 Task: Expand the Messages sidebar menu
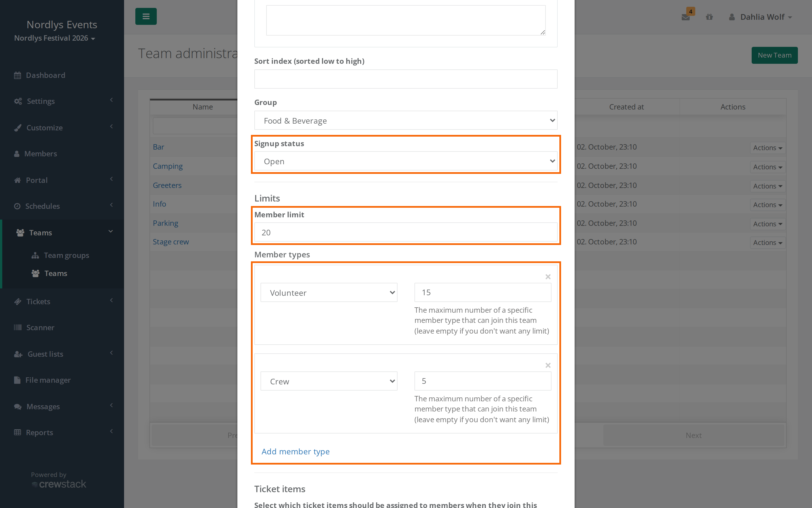[62, 406]
